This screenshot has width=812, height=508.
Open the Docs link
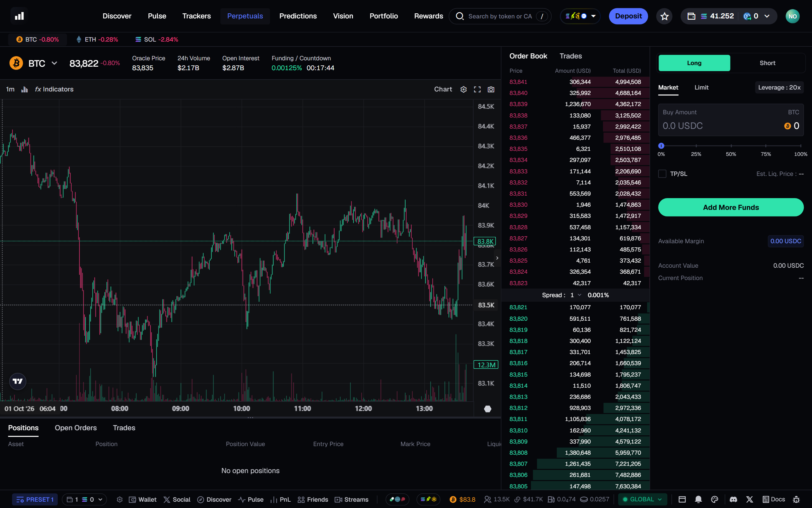pyautogui.click(x=774, y=499)
